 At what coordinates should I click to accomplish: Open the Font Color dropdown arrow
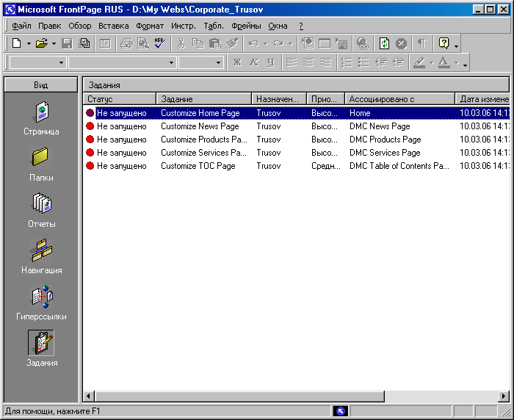(456, 62)
